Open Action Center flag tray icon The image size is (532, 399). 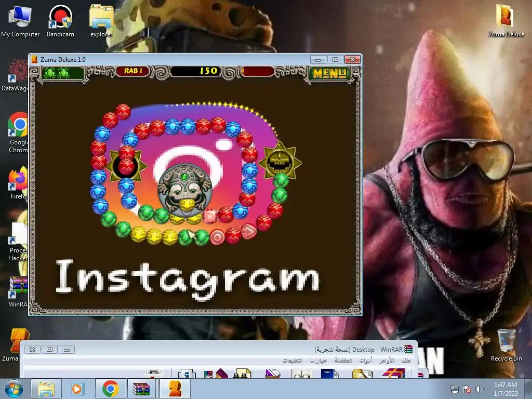pyautogui.click(x=467, y=389)
